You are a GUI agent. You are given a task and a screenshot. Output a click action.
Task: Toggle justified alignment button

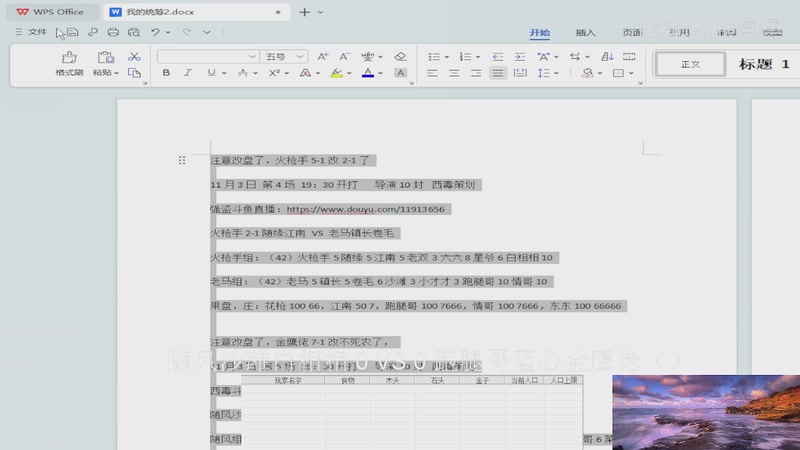tap(497, 73)
